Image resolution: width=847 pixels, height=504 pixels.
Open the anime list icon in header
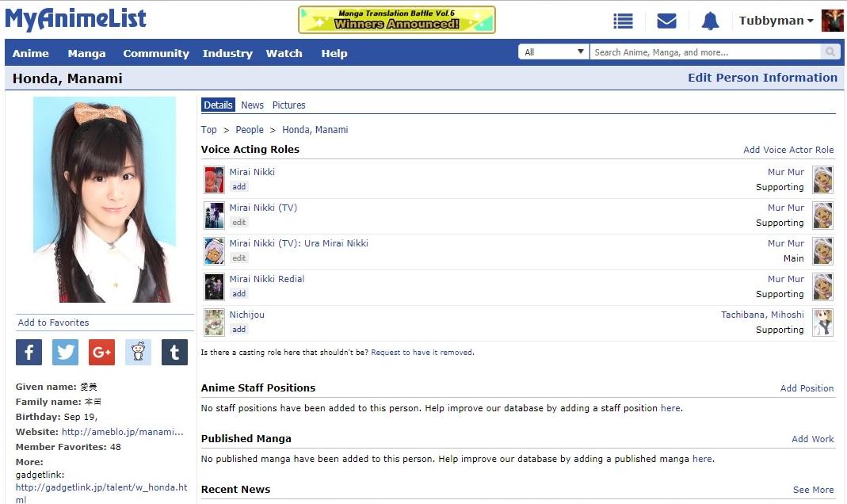tap(624, 21)
